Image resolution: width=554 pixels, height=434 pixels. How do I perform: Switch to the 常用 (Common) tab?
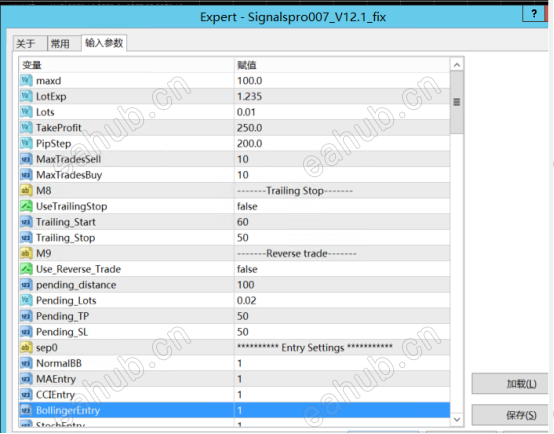tap(64, 43)
